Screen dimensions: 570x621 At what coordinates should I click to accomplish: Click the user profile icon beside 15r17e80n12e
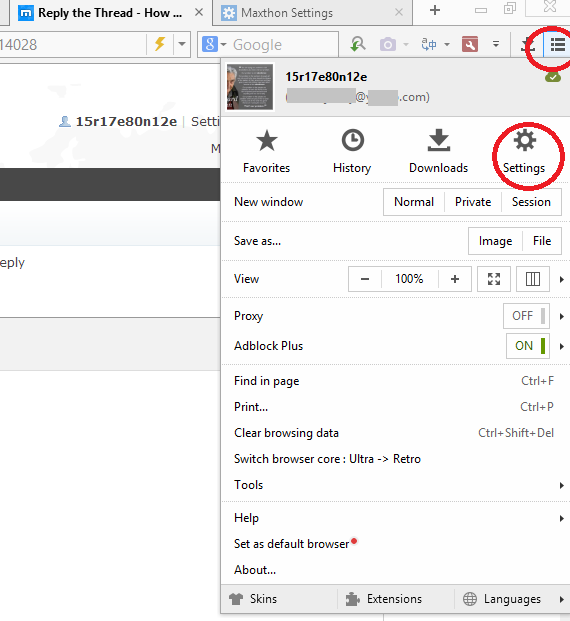coord(65,122)
